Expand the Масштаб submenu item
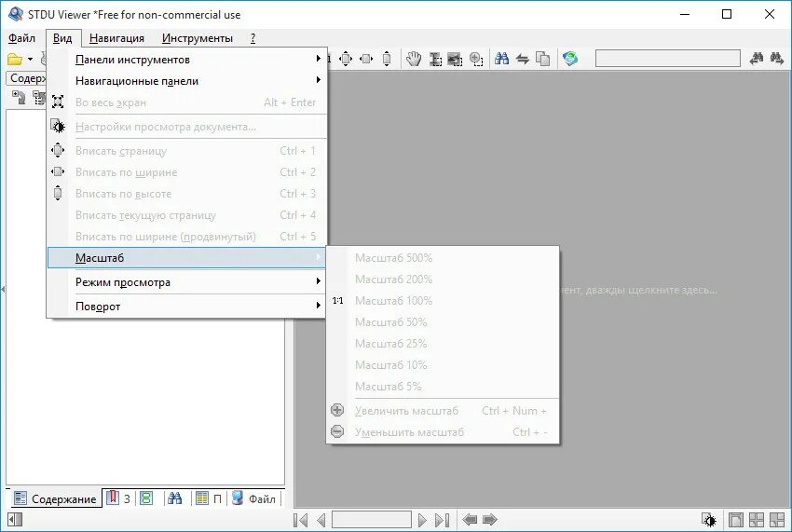 pos(187,258)
